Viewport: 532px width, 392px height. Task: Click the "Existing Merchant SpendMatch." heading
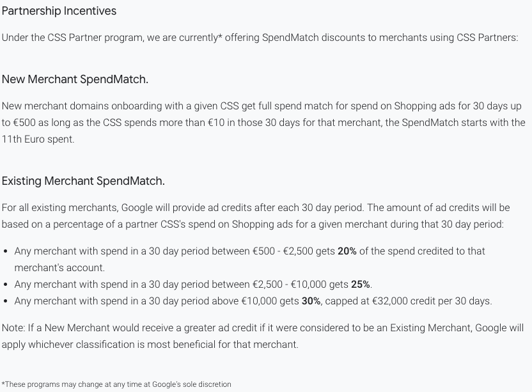83,181
